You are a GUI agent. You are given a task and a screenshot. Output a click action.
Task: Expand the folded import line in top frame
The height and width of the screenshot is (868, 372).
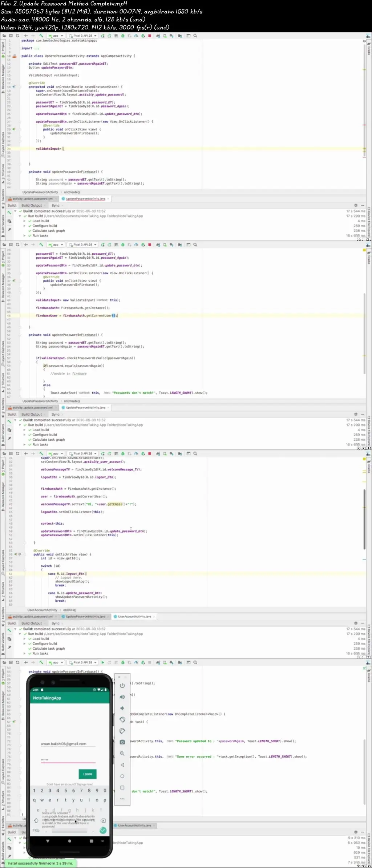[30, 48]
